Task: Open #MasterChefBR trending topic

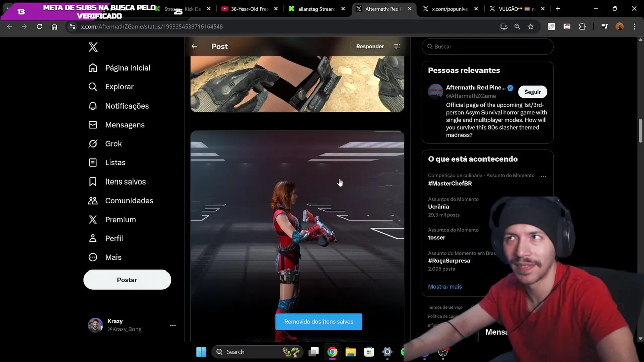Action: (x=450, y=184)
